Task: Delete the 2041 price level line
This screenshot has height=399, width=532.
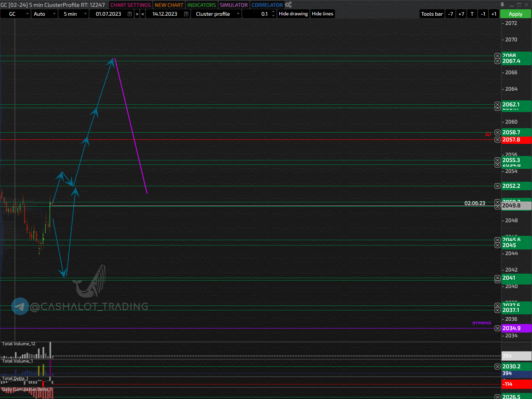Action: [x=497, y=278]
